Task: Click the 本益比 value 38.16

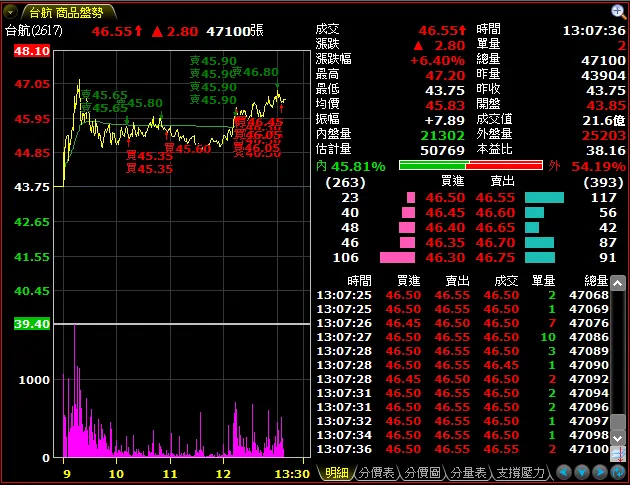Action: tap(606, 151)
